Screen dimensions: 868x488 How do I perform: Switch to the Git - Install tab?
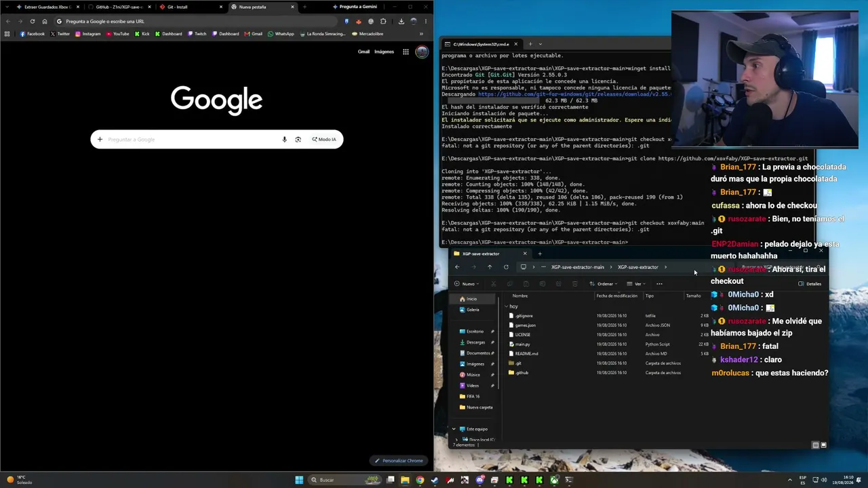tap(191, 7)
